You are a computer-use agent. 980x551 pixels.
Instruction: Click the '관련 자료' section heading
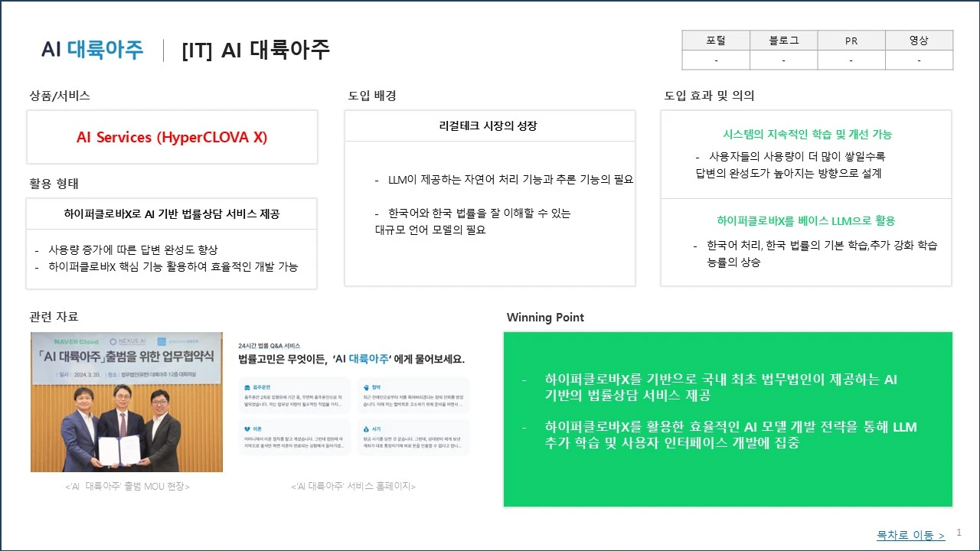tap(54, 317)
